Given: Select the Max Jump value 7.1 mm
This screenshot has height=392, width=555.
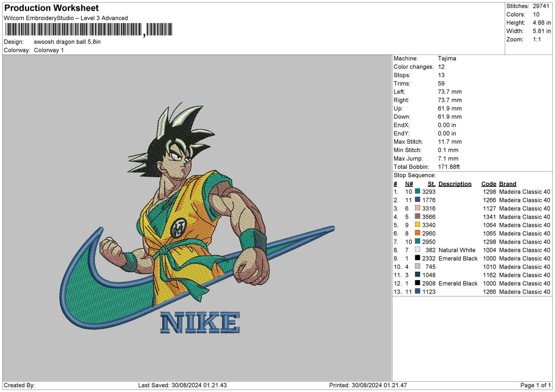Looking at the screenshot, I should coord(448,158).
